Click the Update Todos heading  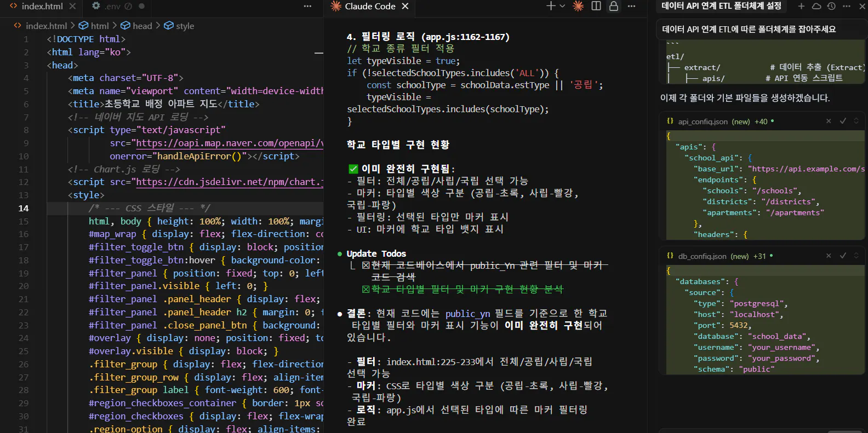click(x=376, y=253)
